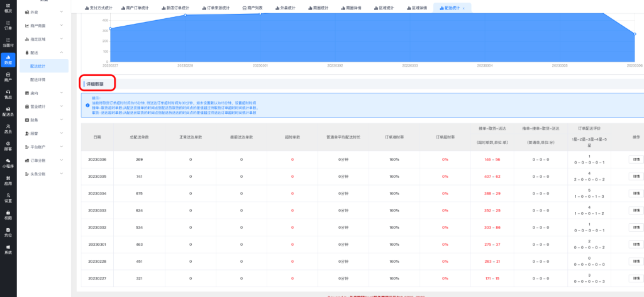Screen dimensions: 644x297
Task: Open 详情 for the 20230227 row
Action: pyautogui.click(x=635, y=277)
